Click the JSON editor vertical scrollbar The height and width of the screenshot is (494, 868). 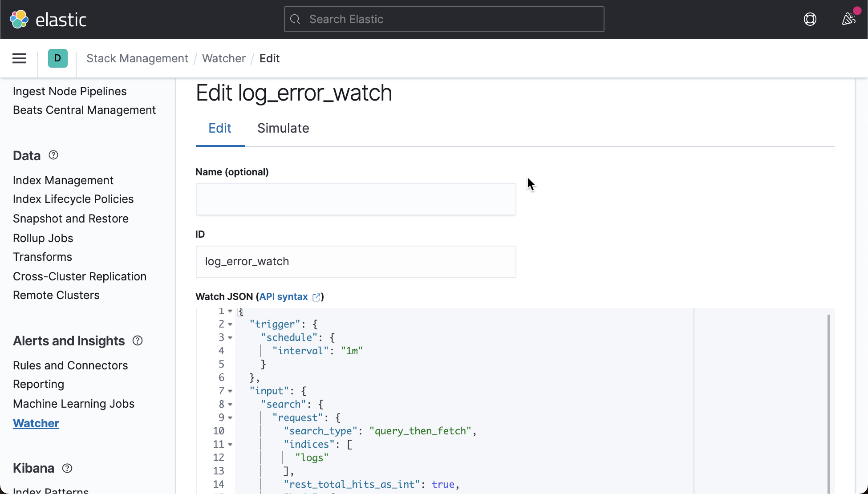[828, 401]
